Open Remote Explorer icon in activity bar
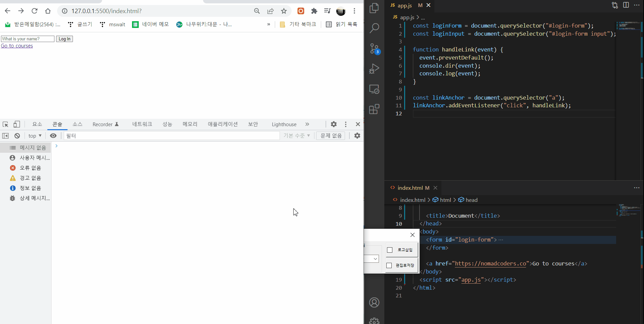 coord(374,89)
